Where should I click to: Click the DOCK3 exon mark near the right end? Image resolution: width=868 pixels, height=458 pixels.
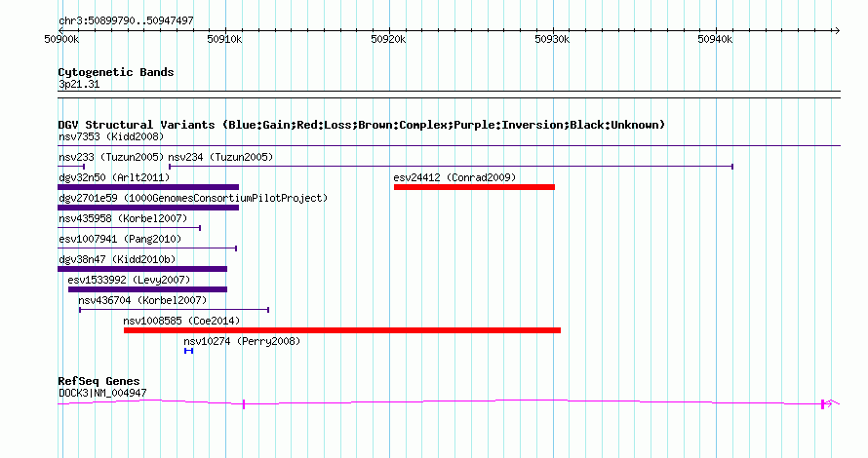click(823, 404)
